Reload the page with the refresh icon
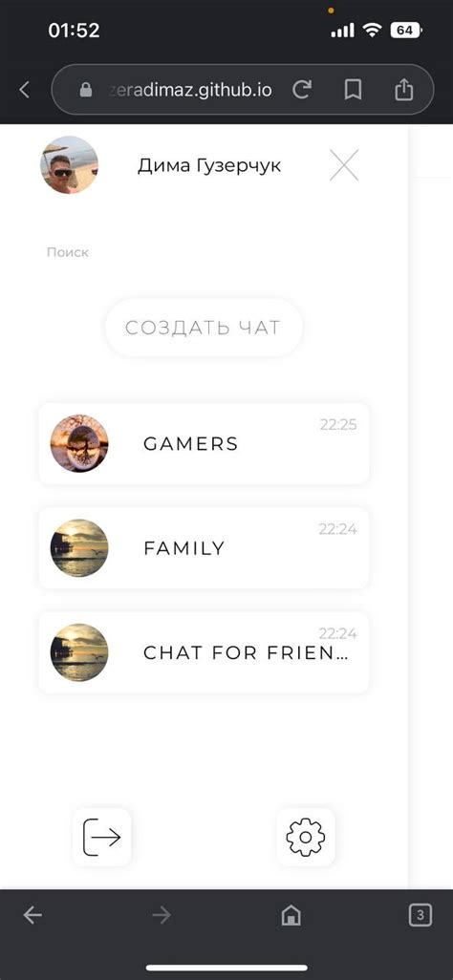The height and width of the screenshot is (980, 453). click(302, 90)
